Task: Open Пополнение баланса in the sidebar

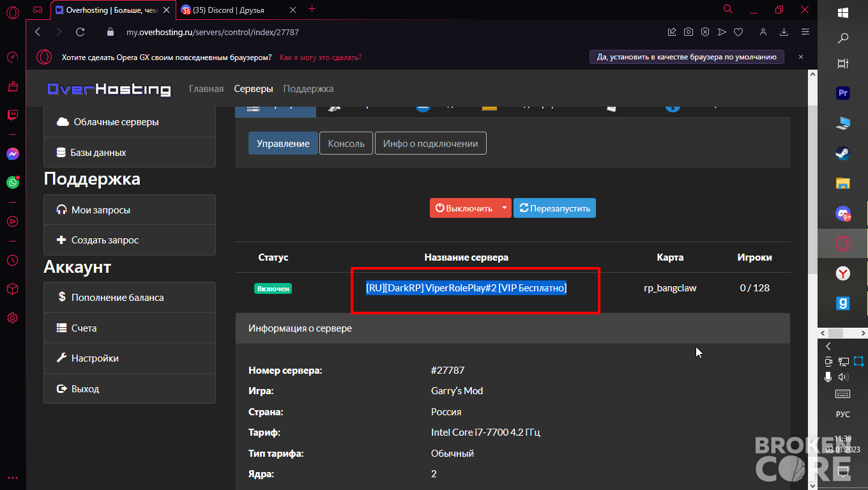Action: 130,298
